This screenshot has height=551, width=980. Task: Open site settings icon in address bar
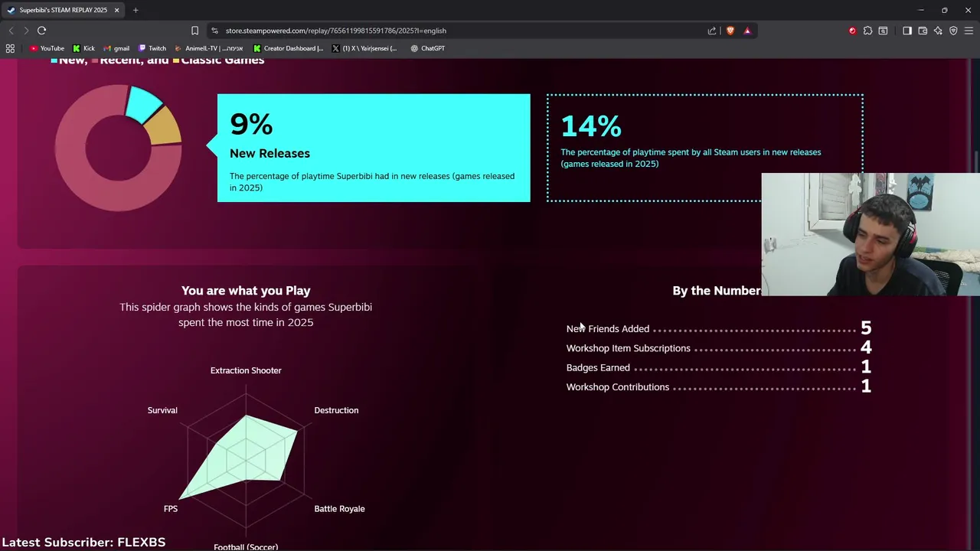coord(214,31)
